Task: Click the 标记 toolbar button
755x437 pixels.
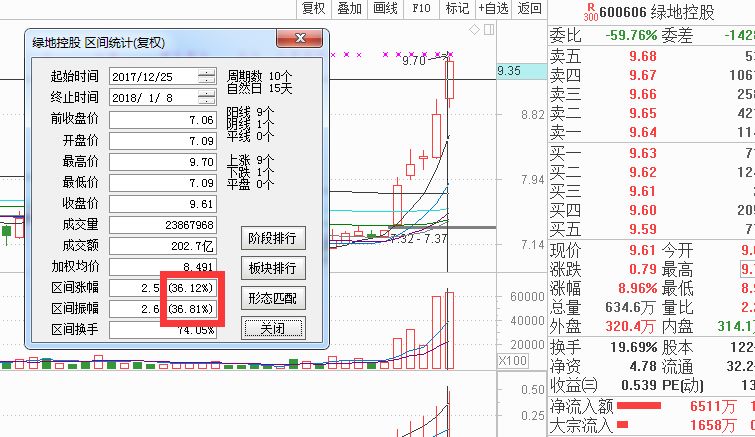Action: point(457,8)
